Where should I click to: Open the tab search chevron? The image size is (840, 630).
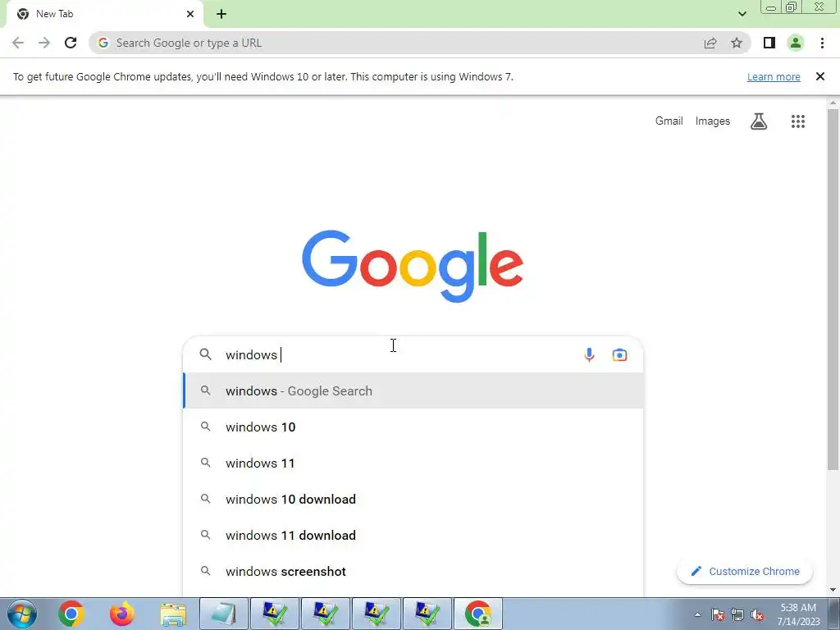point(742,14)
